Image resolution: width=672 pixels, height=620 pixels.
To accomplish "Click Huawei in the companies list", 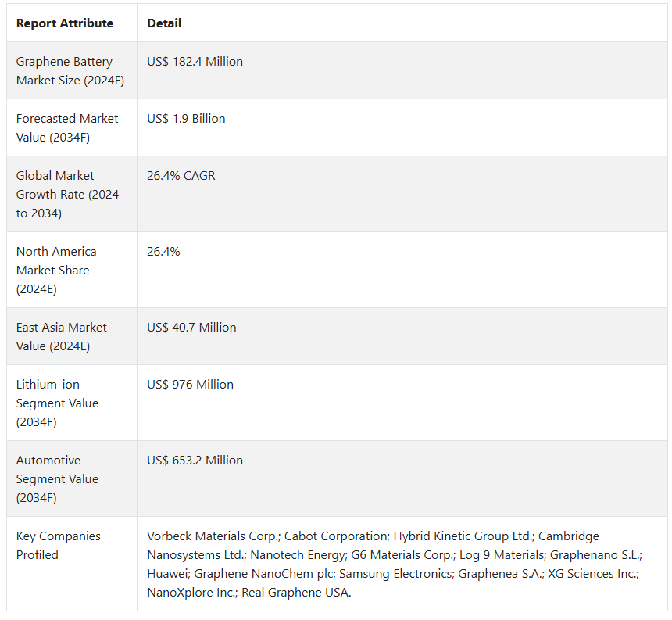I will [166, 574].
